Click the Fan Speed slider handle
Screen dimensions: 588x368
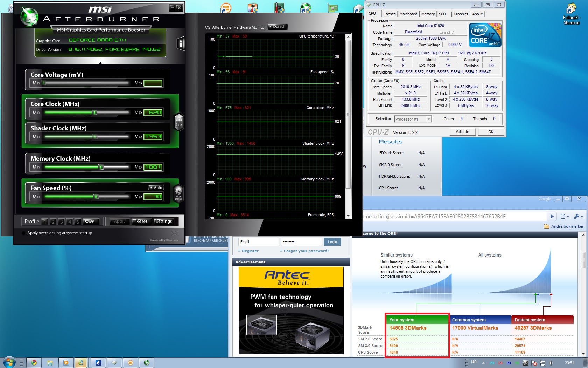(96, 197)
